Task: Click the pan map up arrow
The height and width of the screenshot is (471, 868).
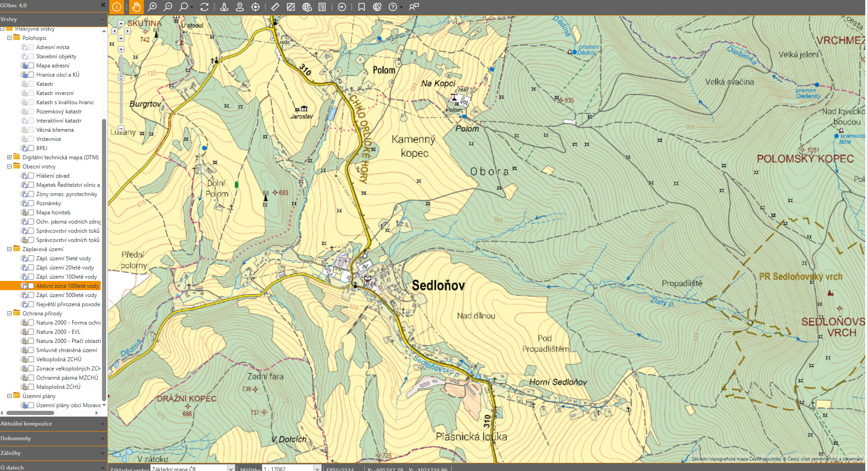Action: click(x=121, y=23)
